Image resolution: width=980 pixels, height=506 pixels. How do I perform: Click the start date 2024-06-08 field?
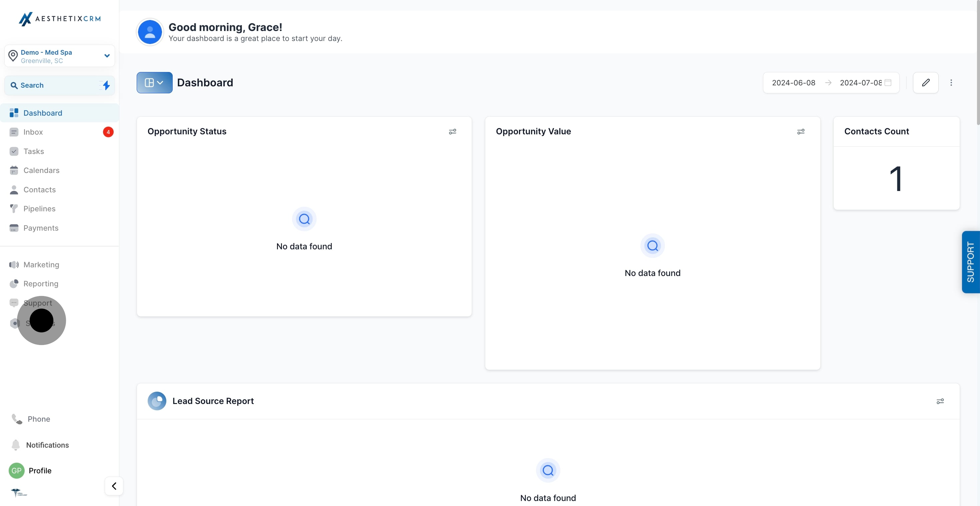coord(793,83)
